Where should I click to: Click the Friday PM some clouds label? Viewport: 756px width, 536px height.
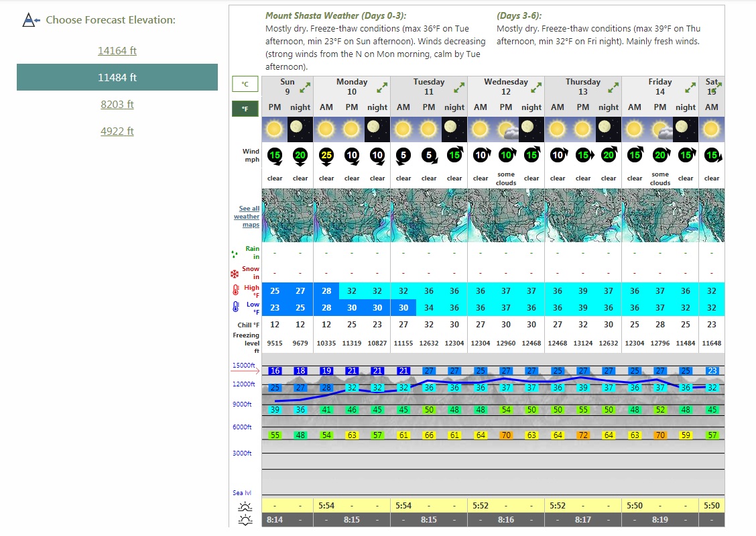point(660,178)
